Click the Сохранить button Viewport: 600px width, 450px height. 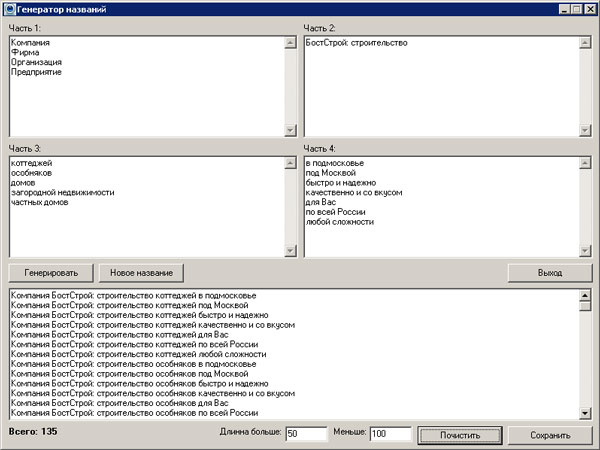tap(549, 435)
